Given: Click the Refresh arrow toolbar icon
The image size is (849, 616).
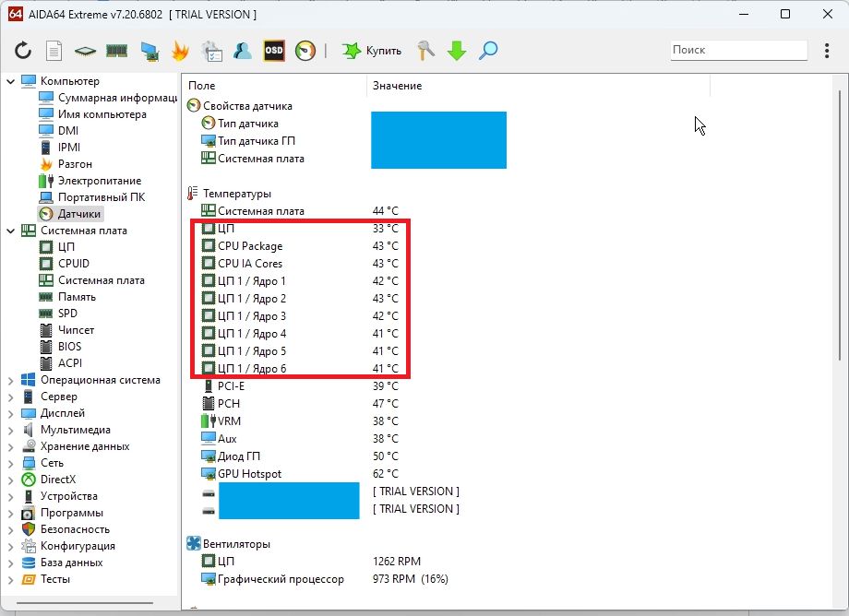Looking at the screenshot, I should click(23, 51).
